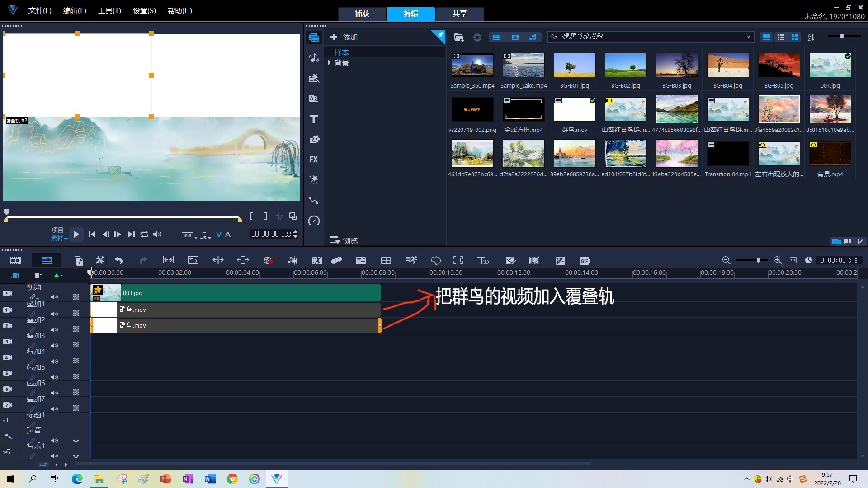This screenshot has width=868, height=488.
Task: Open the Sound library panel icon
Action: (x=314, y=58)
